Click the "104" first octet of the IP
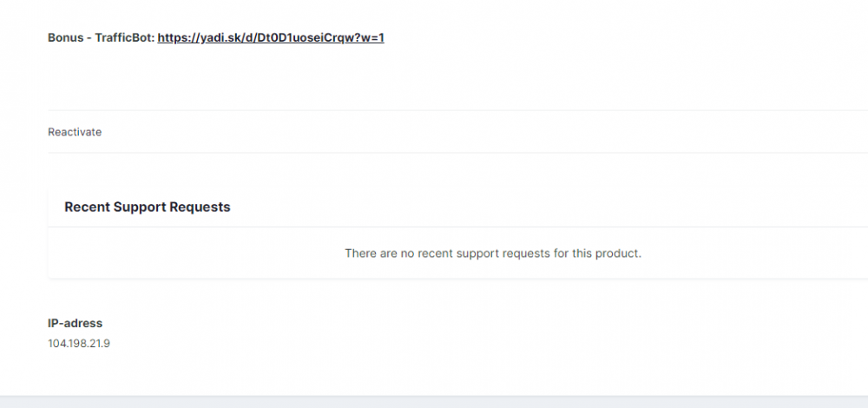The width and height of the screenshot is (868, 408). [56, 343]
